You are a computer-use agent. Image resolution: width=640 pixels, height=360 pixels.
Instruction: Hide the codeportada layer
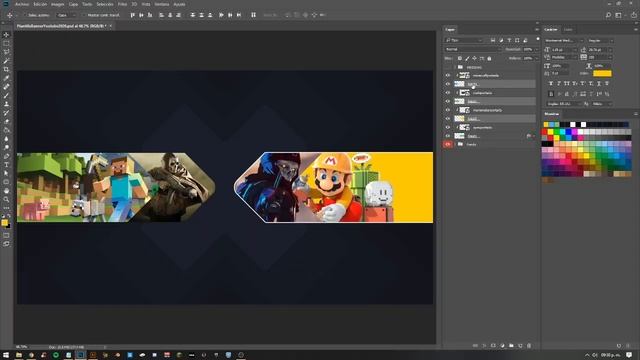coord(448,93)
